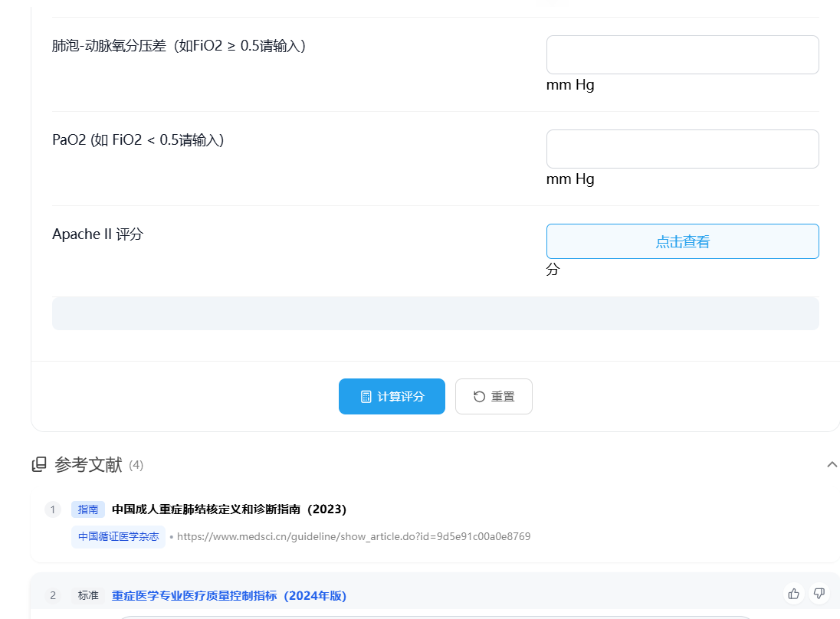Like the second reference with thumbs up
This screenshot has width=840, height=619.
point(793,593)
